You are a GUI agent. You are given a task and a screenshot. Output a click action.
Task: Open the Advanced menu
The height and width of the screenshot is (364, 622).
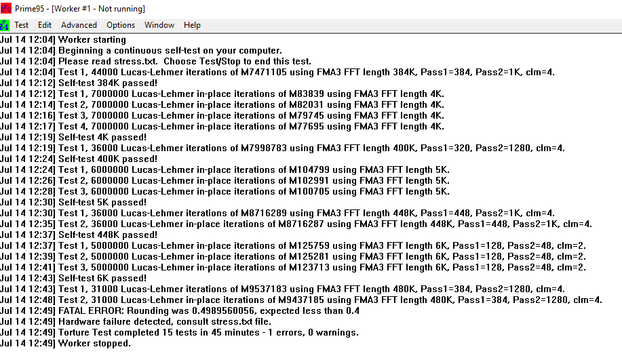click(x=79, y=25)
